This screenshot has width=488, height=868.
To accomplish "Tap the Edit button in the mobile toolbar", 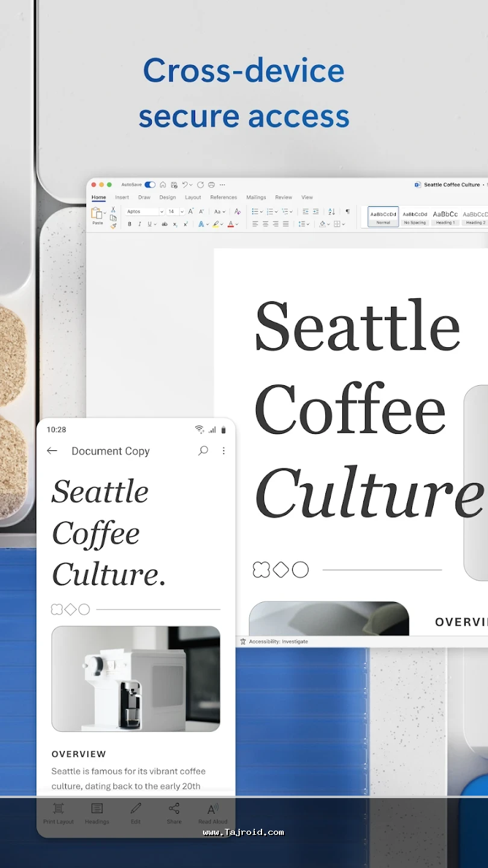I will coord(136,813).
